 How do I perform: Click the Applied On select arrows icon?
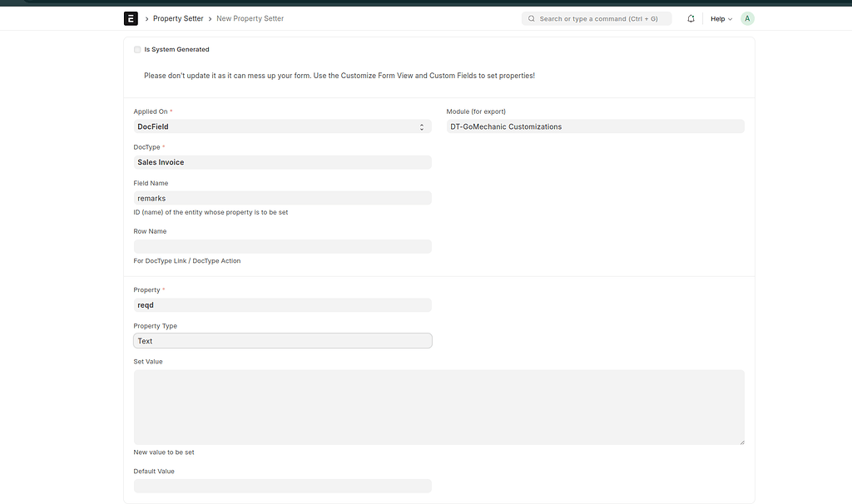(x=421, y=126)
